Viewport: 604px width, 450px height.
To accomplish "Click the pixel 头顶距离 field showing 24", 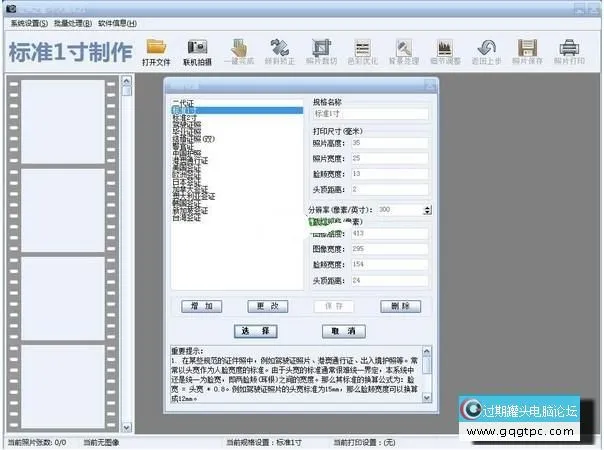I will [x=389, y=280].
